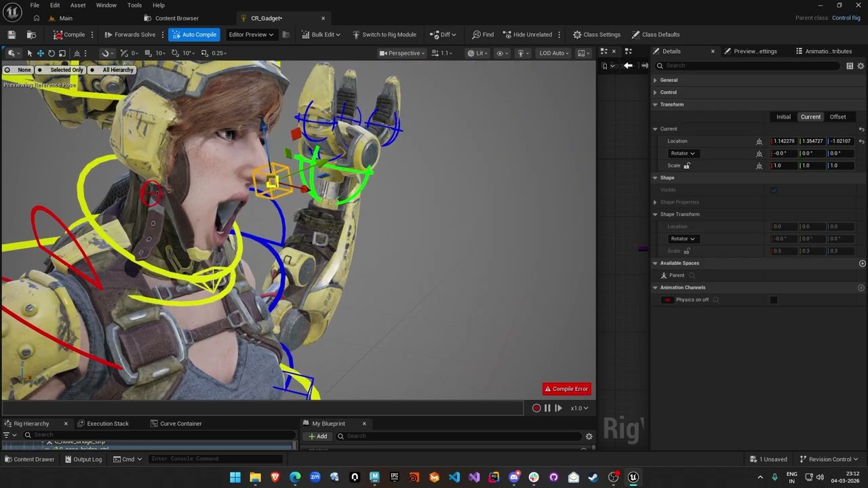The width and height of the screenshot is (868, 488).
Task: Pause the viewport playback
Action: pyautogui.click(x=547, y=408)
